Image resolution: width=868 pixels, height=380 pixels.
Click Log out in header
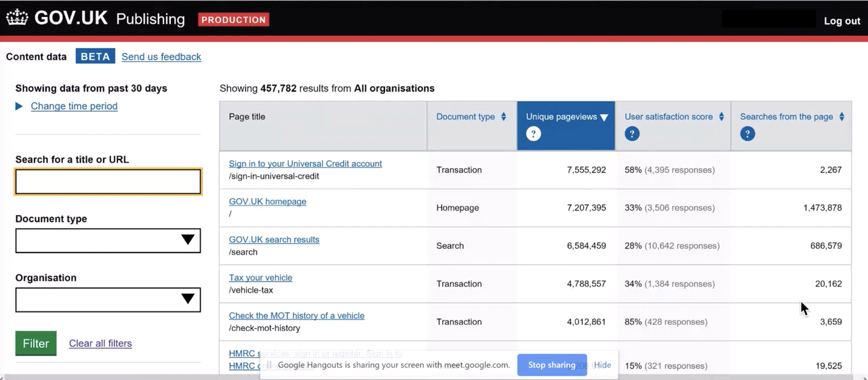(842, 21)
